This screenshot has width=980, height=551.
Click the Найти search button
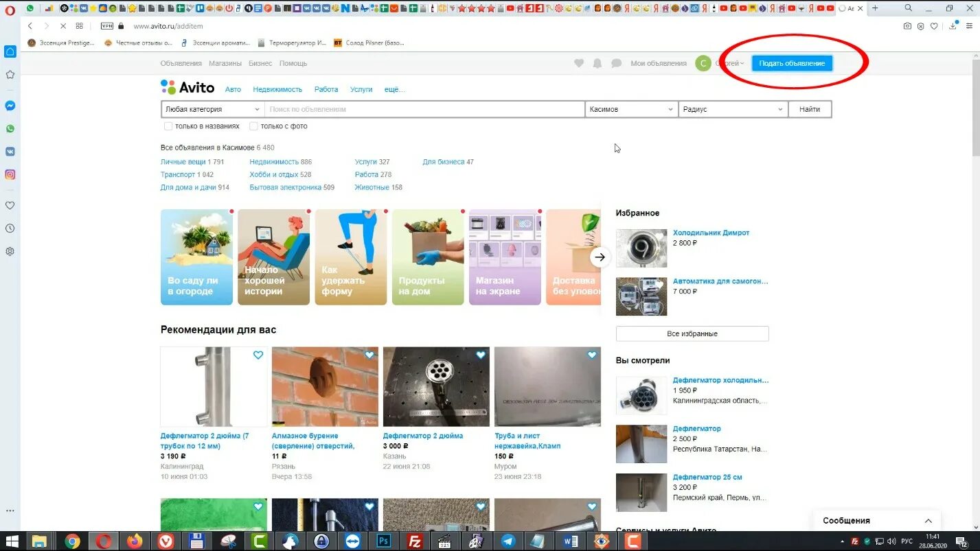(810, 109)
